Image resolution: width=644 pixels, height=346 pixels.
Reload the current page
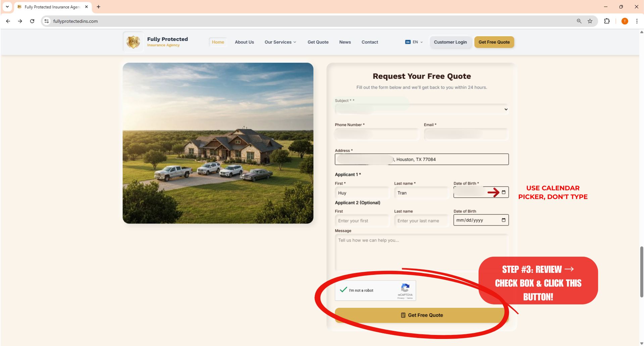tap(32, 21)
